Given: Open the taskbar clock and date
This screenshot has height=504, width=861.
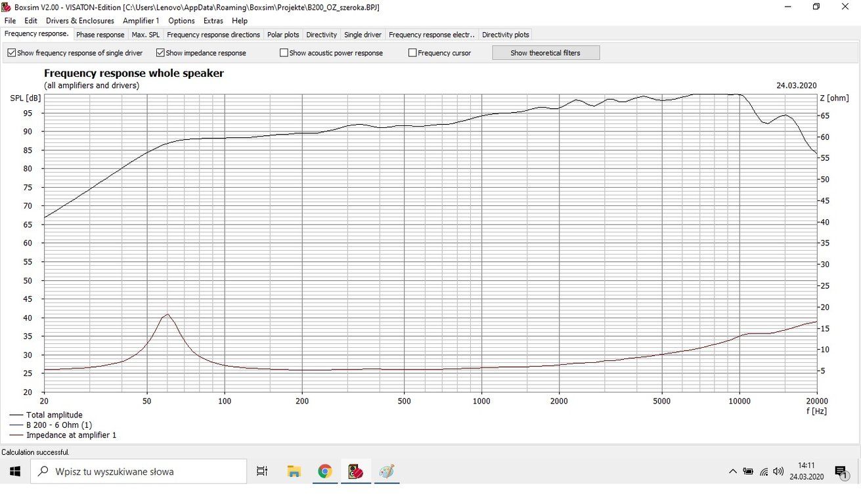Looking at the screenshot, I should (806, 471).
